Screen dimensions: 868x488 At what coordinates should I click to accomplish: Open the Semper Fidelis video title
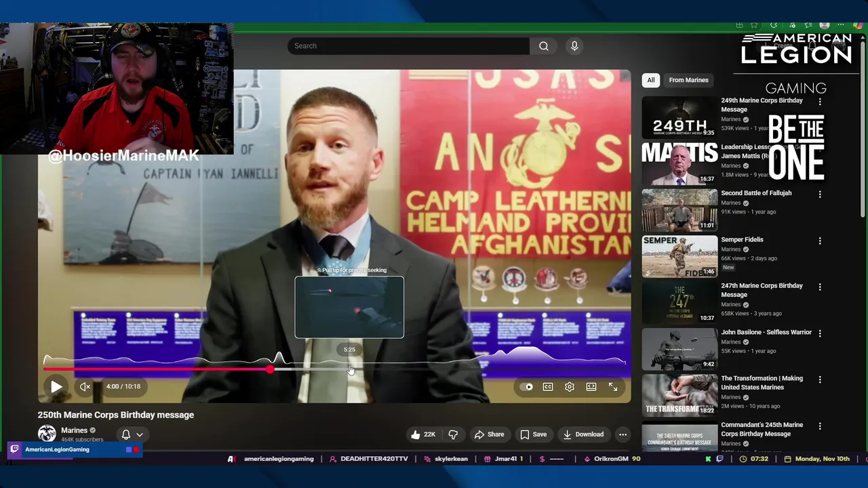742,239
